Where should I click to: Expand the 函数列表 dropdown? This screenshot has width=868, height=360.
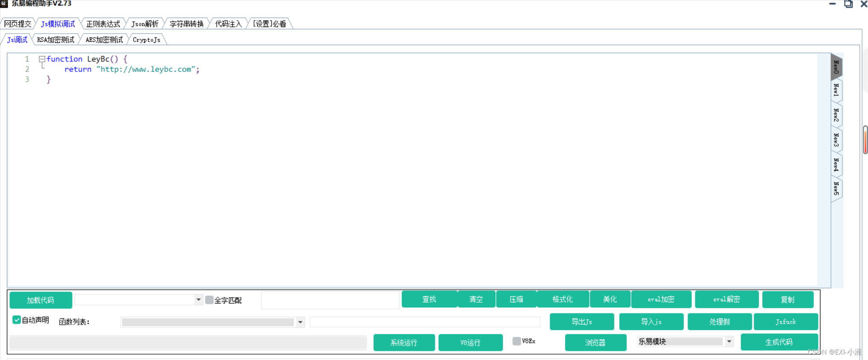[x=300, y=322]
